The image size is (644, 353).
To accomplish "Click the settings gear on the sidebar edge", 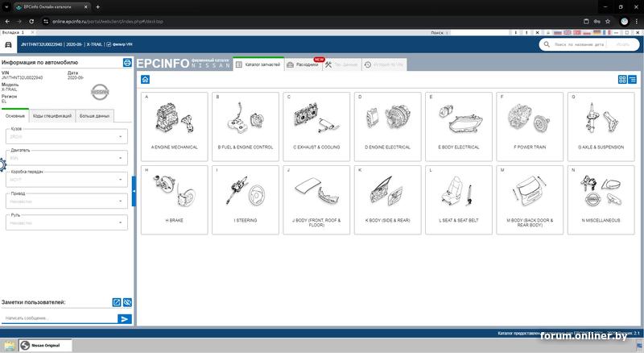I will tap(2, 164).
